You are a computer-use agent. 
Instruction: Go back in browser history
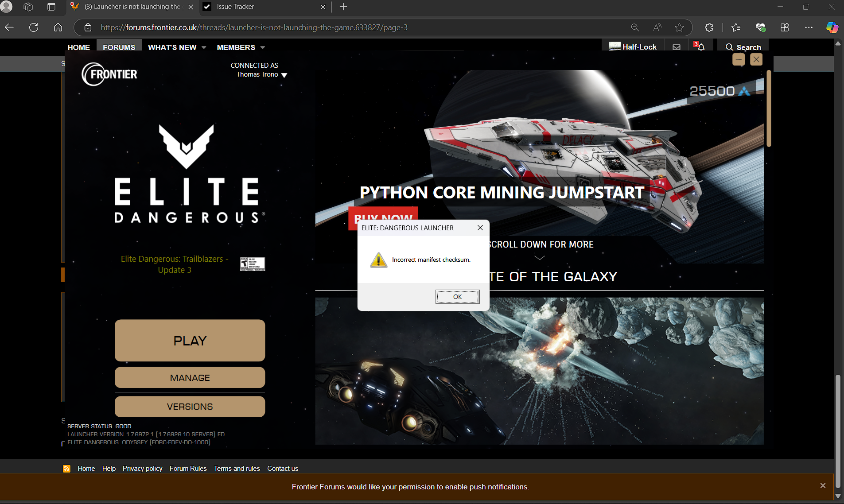coord(9,27)
